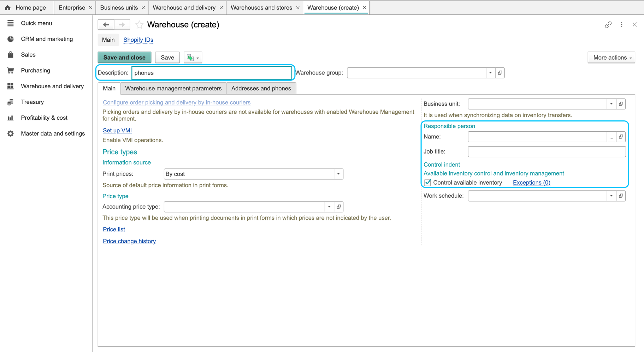The width and height of the screenshot is (644, 352).
Task: Open the Accounting price type record icon
Action: [339, 207]
